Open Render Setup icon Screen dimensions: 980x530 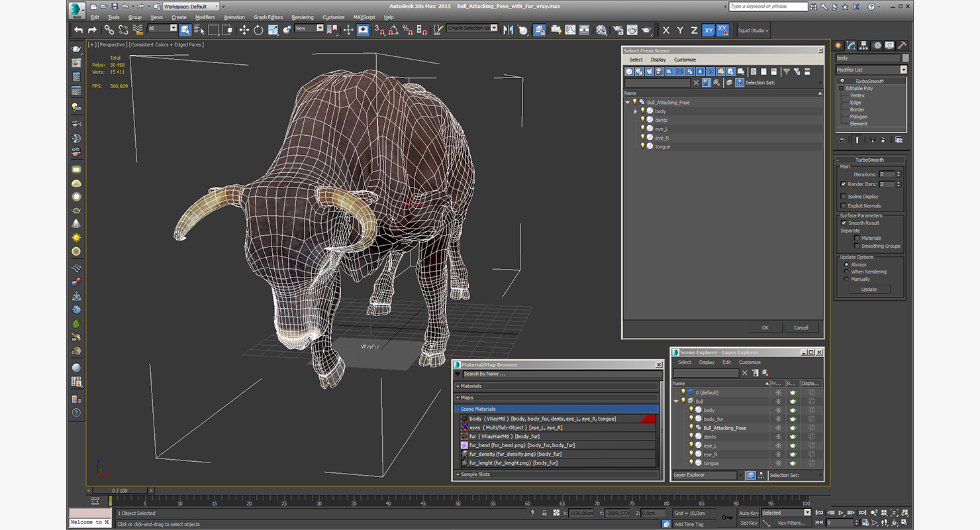618,30
